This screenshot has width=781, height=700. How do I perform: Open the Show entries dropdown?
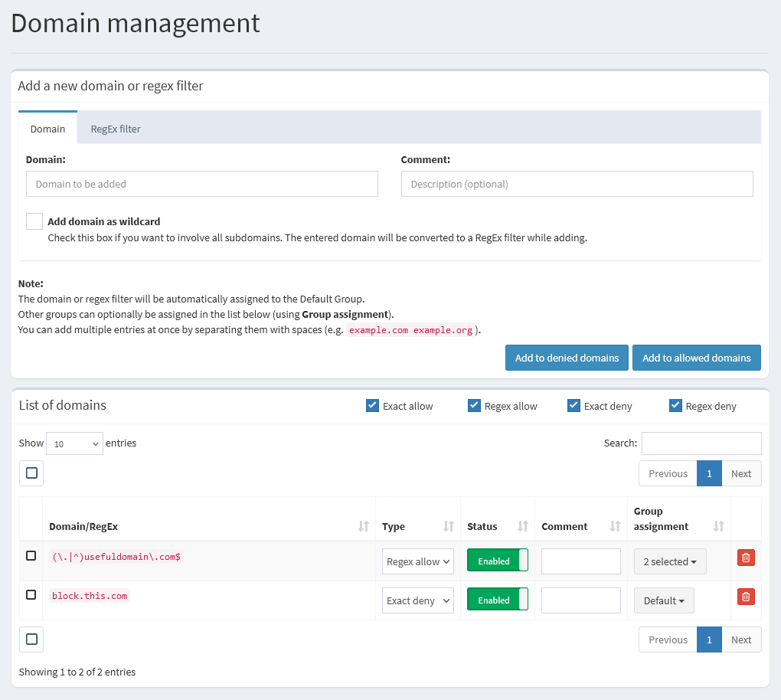[74, 443]
